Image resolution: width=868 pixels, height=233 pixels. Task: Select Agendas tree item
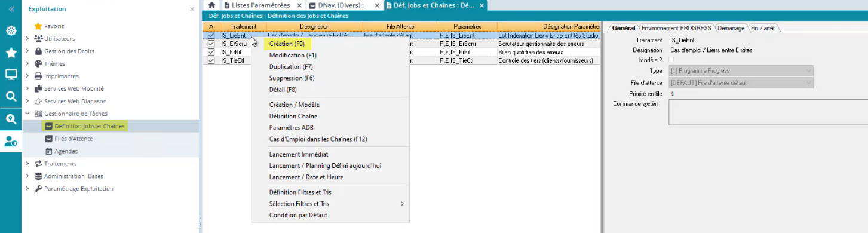click(66, 151)
